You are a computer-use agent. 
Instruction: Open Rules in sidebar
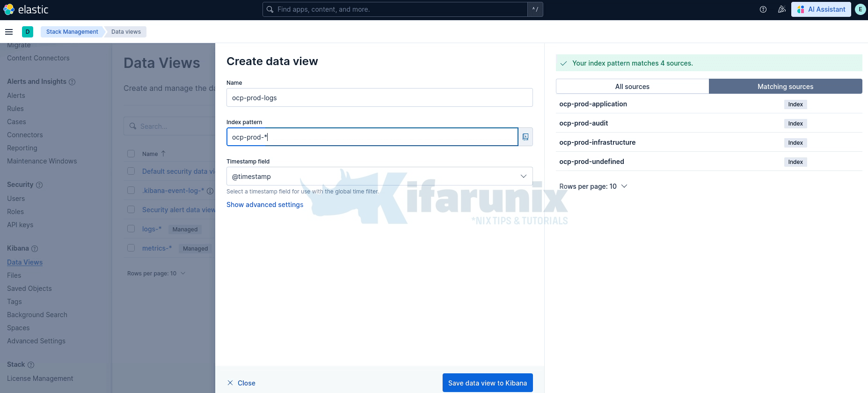(x=15, y=109)
